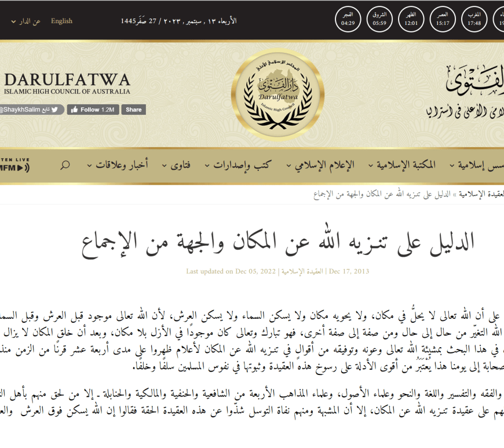Screen dimensions: 504x448
Task: Click the Maghrib 17:48 time circle
Action: click(474, 19)
